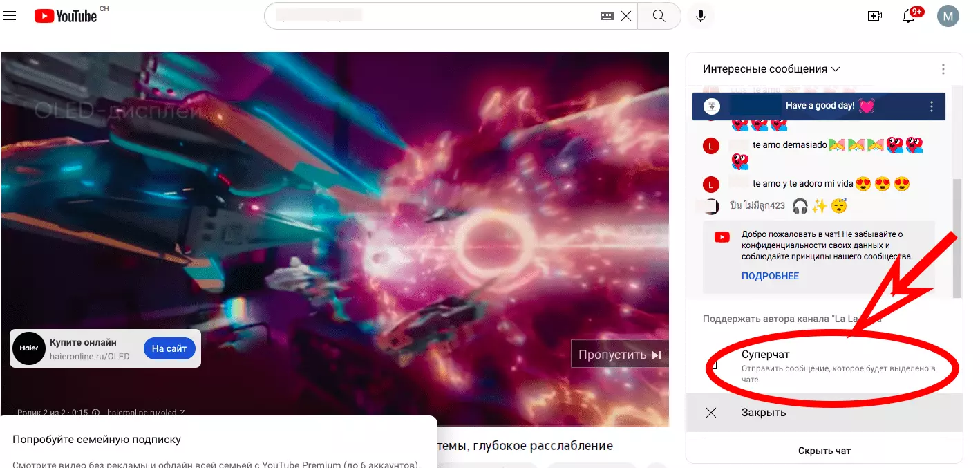This screenshot has width=980, height=468.
Task: Open the Create video button
Action: coord(875,16)
